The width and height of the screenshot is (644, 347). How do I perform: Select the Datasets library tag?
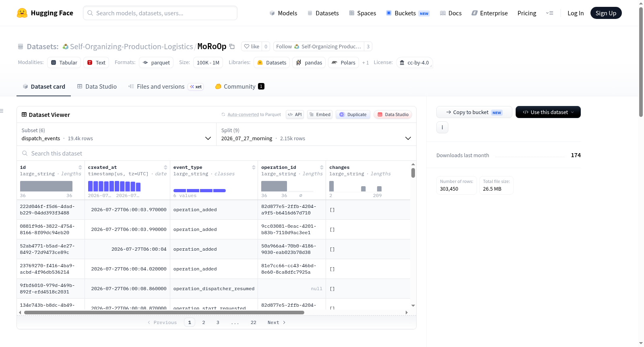pyautogui.click(x=272, y=62)
